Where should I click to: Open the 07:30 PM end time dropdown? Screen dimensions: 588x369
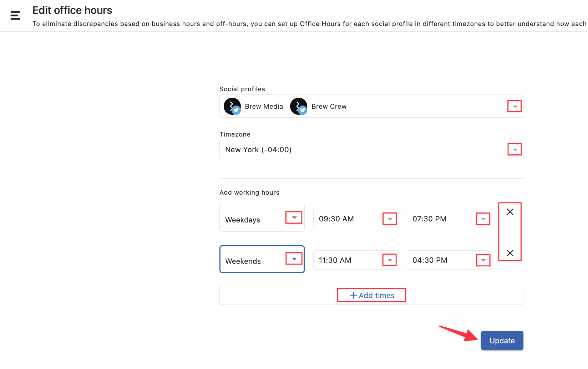483,219
